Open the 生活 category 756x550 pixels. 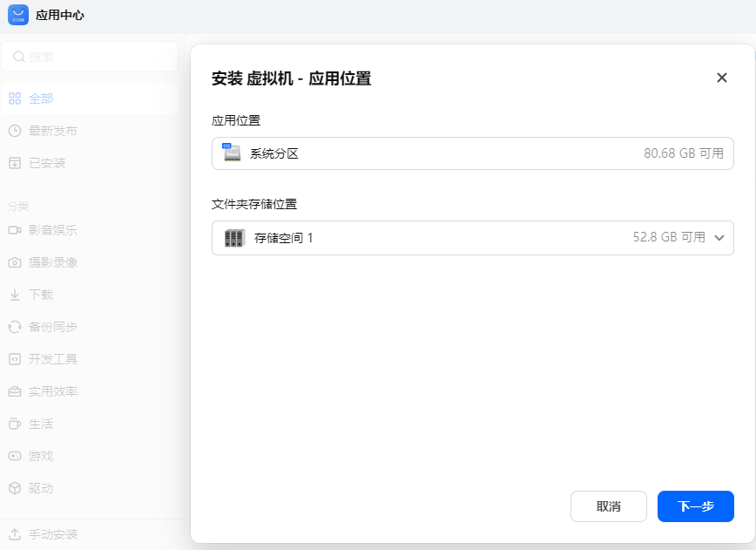pos(40,424)
